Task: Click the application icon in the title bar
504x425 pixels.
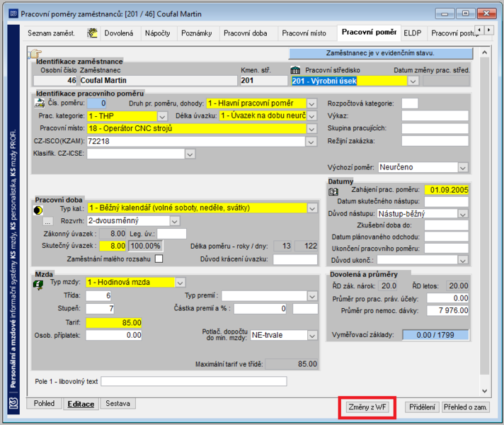Action: click(x=13, y=14)
